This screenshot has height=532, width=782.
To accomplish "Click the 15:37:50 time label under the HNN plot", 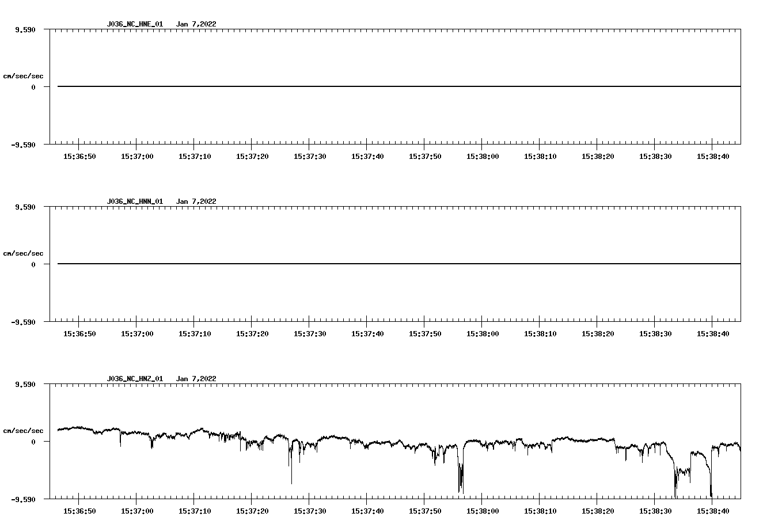I will pyautogui.click(x=425, y=334).
